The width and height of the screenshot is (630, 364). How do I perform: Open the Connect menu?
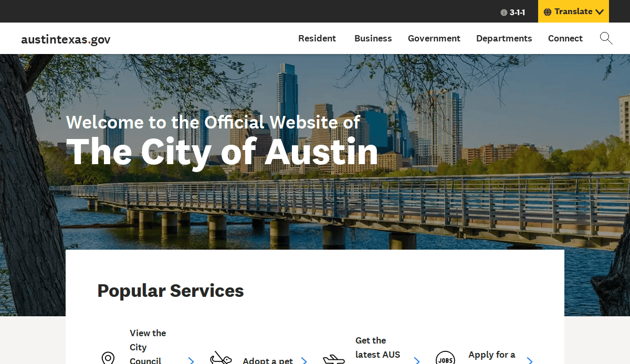point(565,38)
